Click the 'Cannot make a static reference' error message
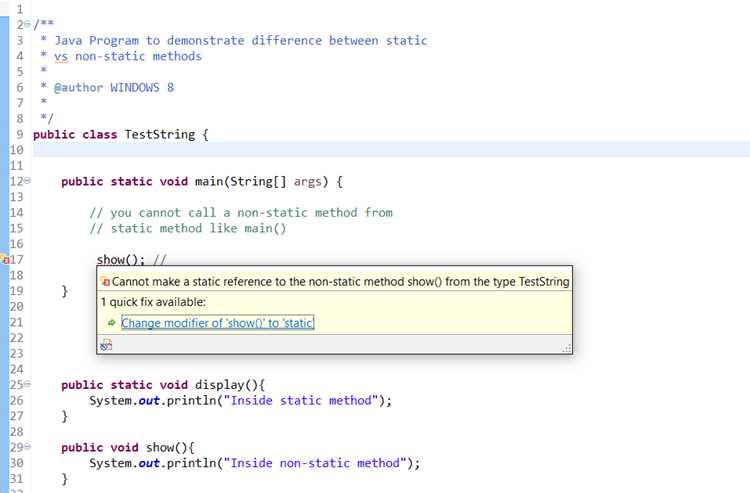Viewport: 750px width, 493px height. [341, 282]
